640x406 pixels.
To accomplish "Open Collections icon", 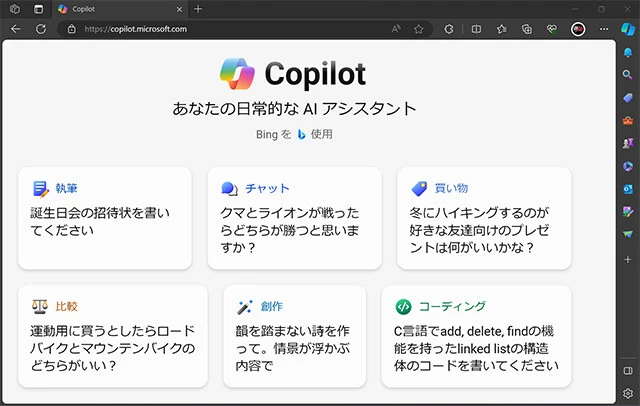I will (x=527, y=29).
